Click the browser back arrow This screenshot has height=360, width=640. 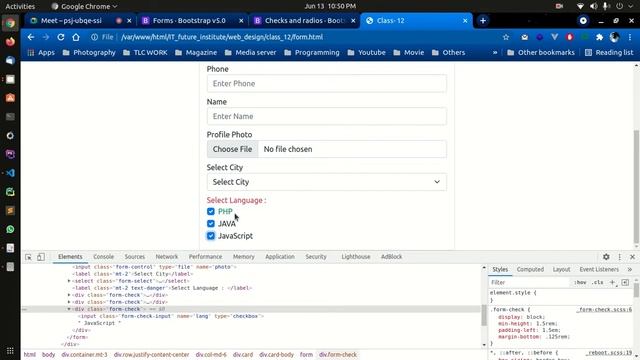(x=31, y=37)
